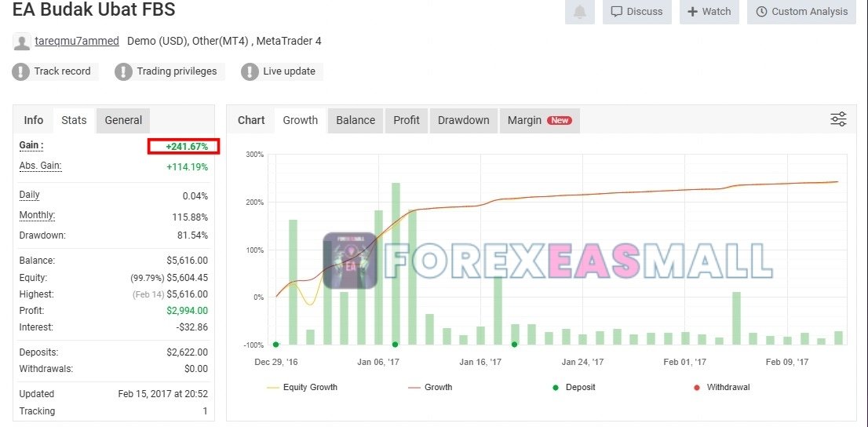This screenshot has height=427, width=868.
Task: Click the Discuss button
Action: pyautogui.click(x=636, y=12)
